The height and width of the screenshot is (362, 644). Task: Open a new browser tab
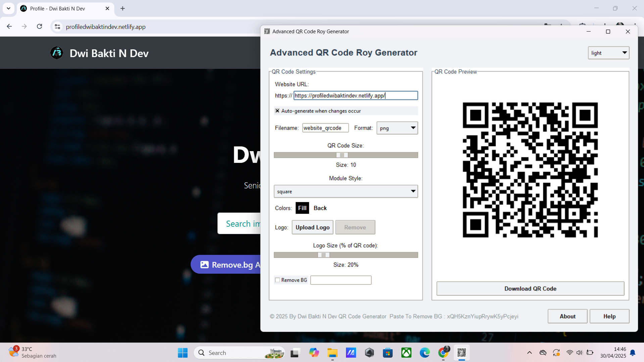(x=123, y=8)
